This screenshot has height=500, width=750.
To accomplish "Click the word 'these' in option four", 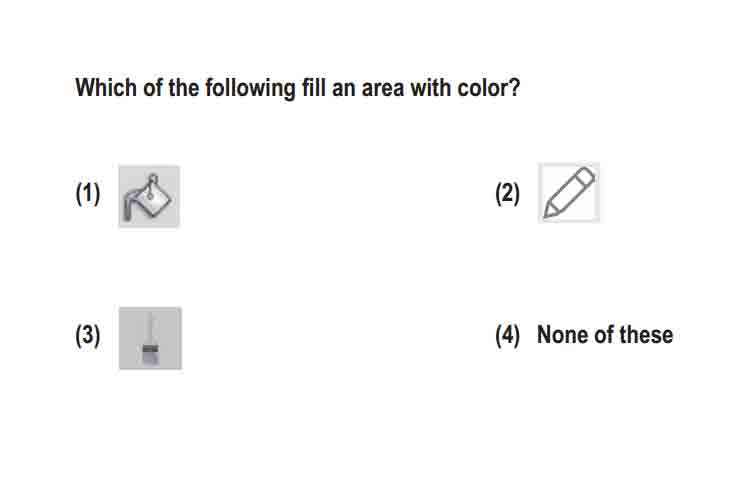I will 646,334.
